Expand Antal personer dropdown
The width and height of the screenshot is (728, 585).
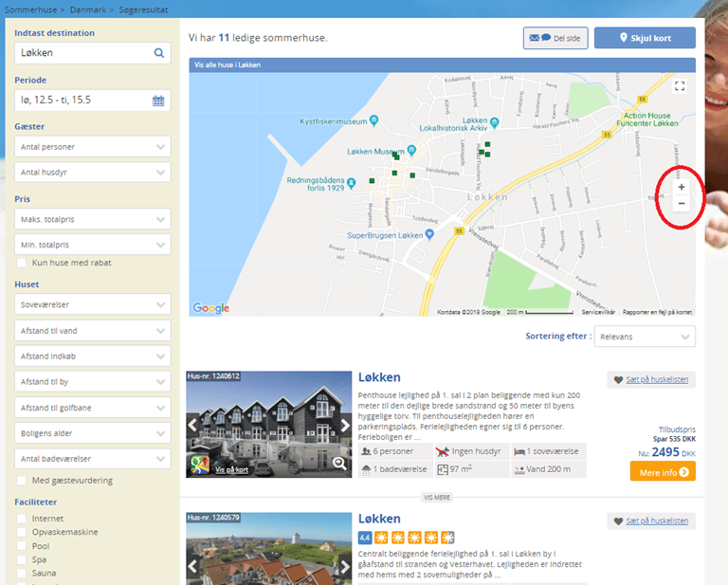[x=93, y=147]
